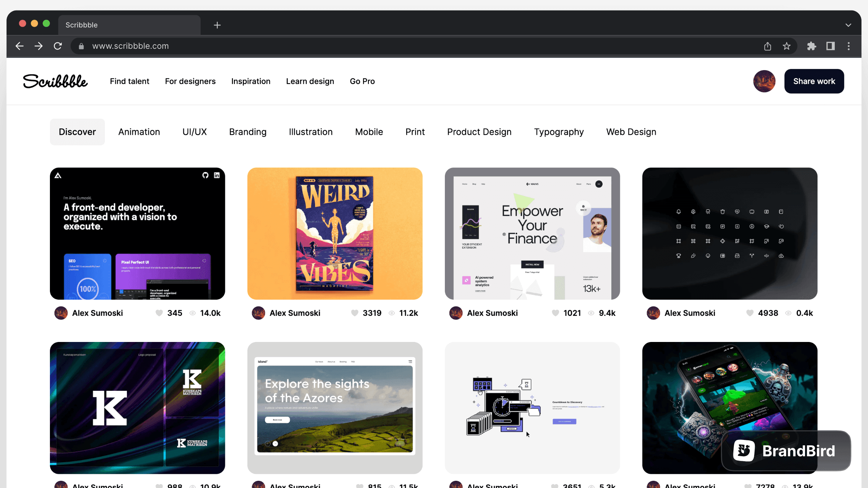Click Alex Sumoski under Weird Vibes shot
Viewport: 868px width, 488px height.
coord(295,313)
